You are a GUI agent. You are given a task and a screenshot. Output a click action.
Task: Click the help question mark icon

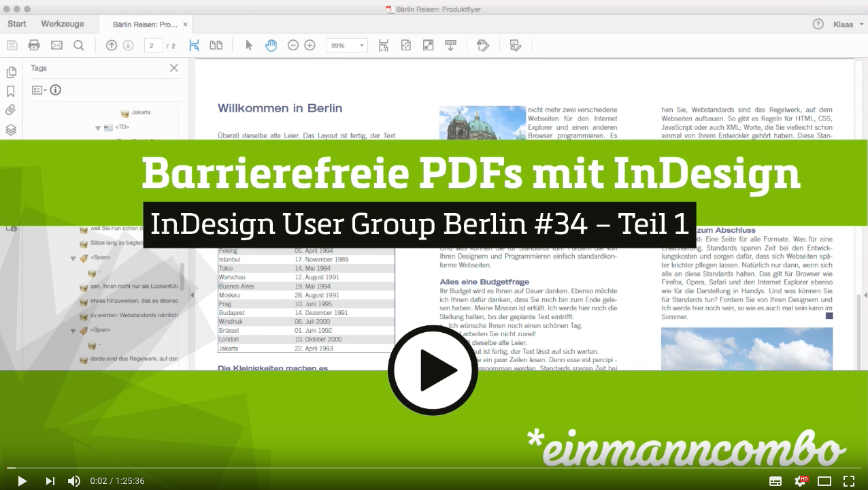818,24
